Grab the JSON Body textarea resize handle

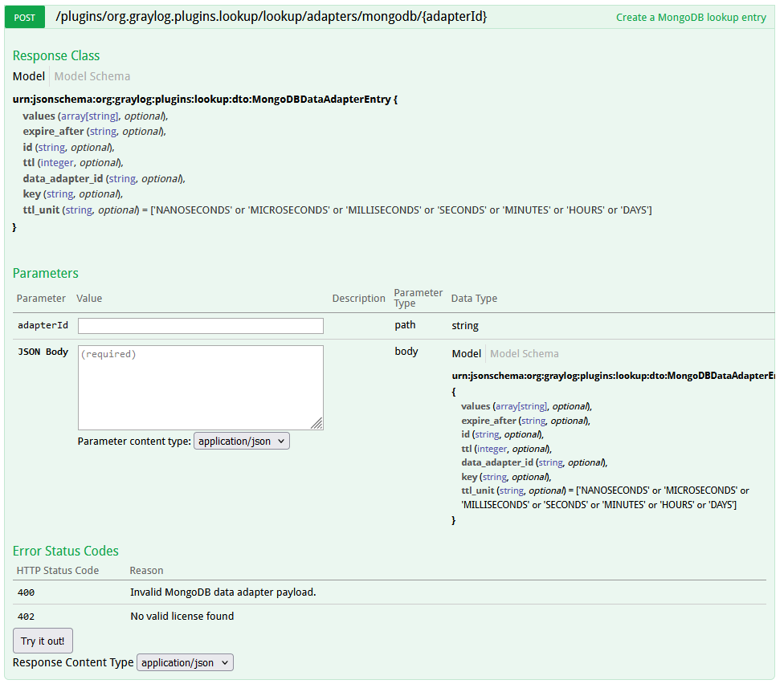317,424
